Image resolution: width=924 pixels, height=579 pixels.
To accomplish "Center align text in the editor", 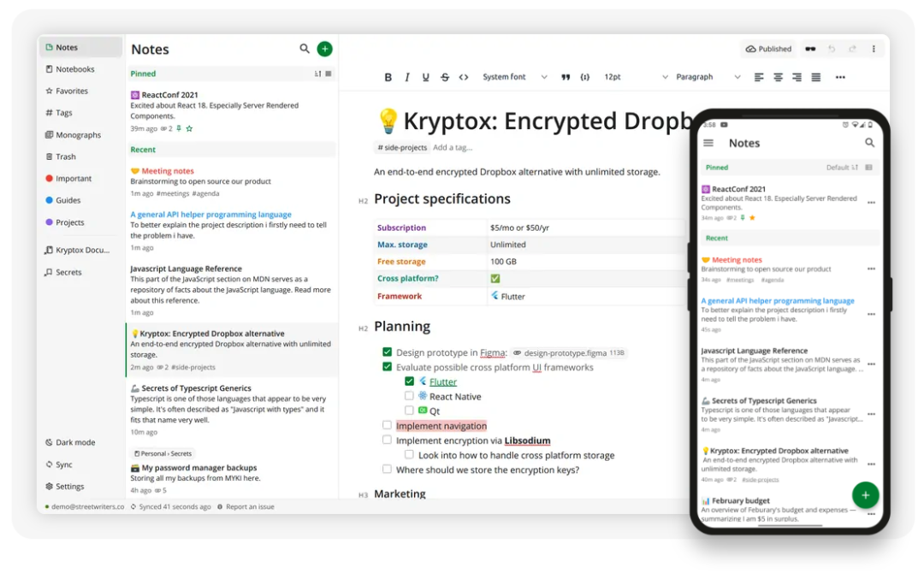I will 778,77.
